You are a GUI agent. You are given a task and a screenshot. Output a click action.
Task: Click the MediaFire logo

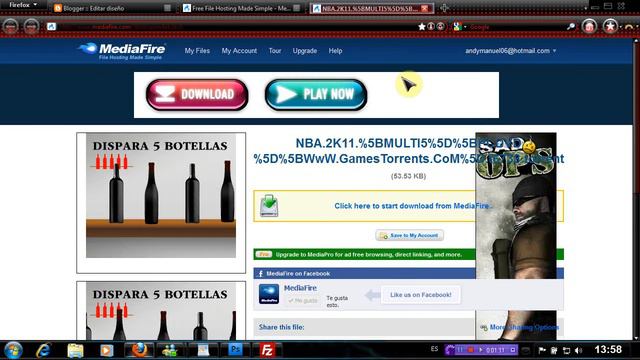point(122,51)
